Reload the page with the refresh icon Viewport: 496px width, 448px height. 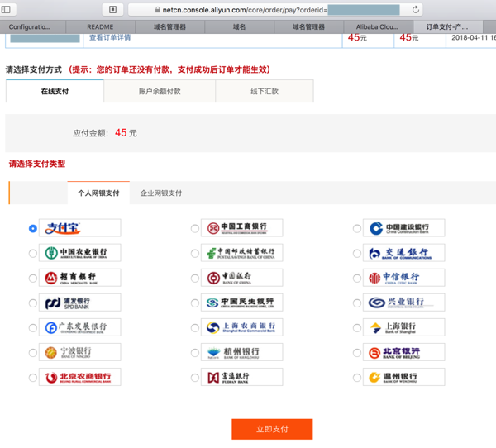[416, 9]
